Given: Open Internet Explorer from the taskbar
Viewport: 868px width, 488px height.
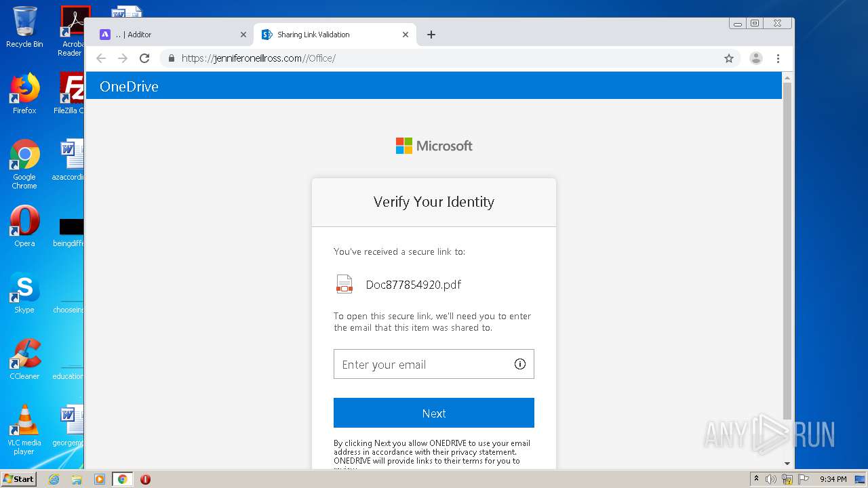Looking at the screenshot, I should point(54,479).
